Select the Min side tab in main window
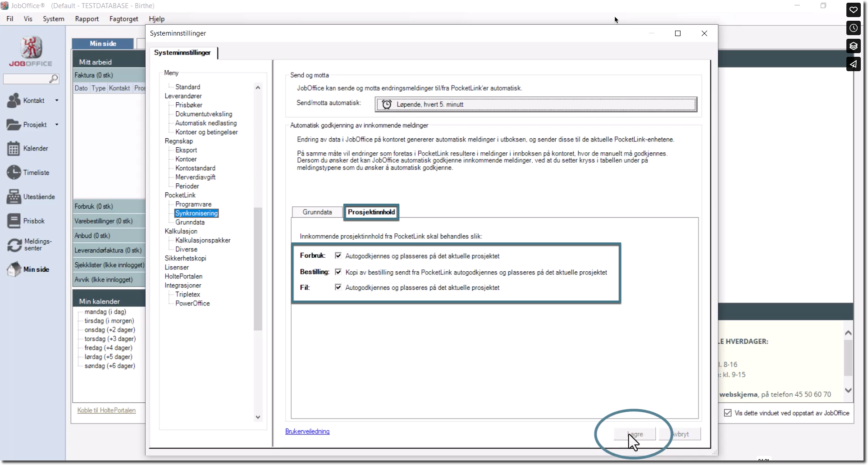 tap(103, 44)
